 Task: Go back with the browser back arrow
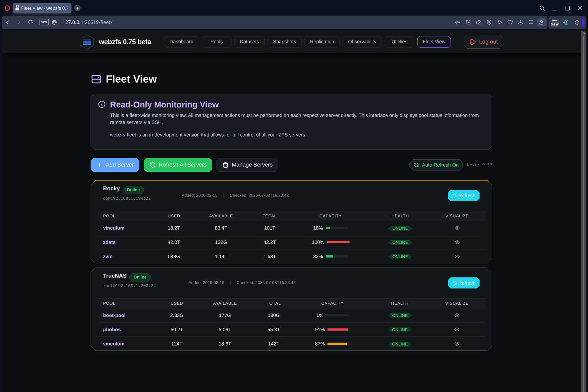(x=8, y=22)
